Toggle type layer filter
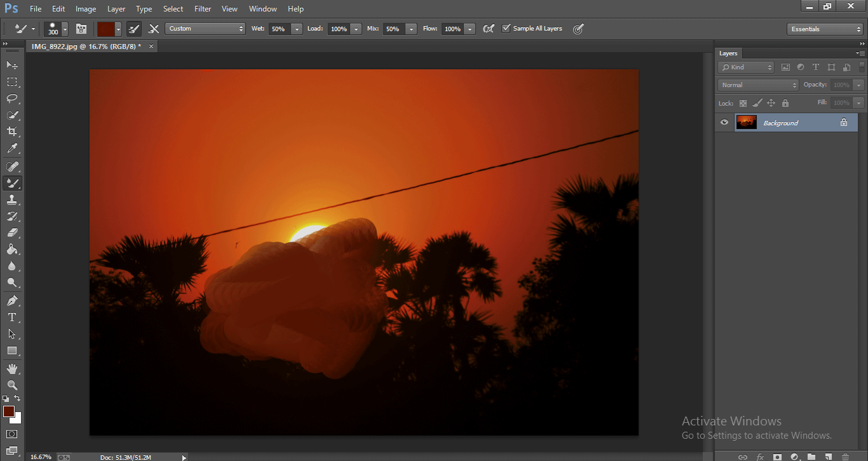Screen dimensions: 868x461 pyautogui.click(x=816, y=67)
